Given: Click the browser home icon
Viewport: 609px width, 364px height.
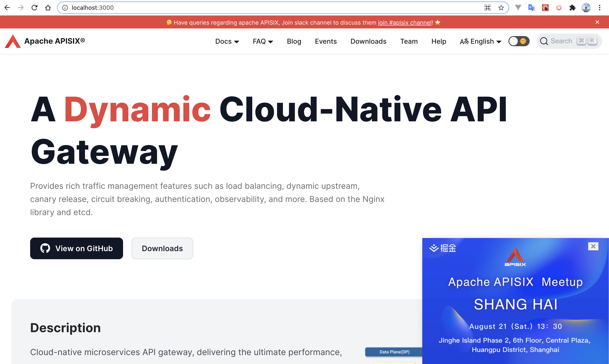Looking at the screenshot, I should tap(48, 8).
